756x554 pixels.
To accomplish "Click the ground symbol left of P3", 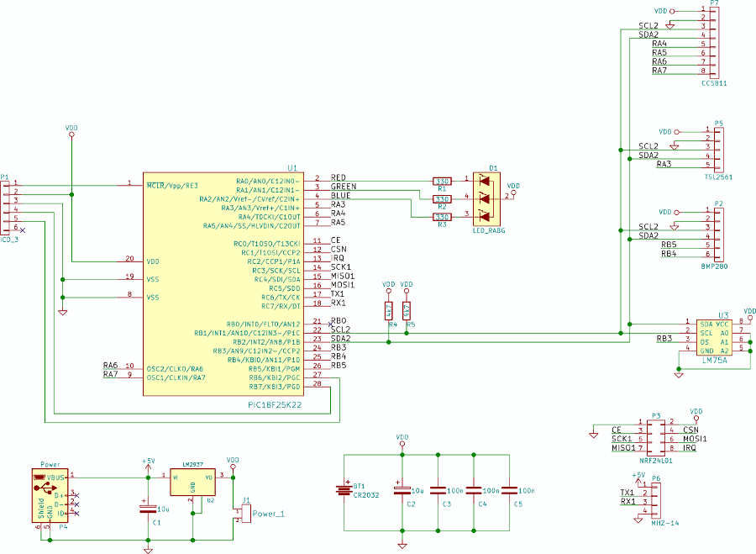I will click(x=594, y=435).
